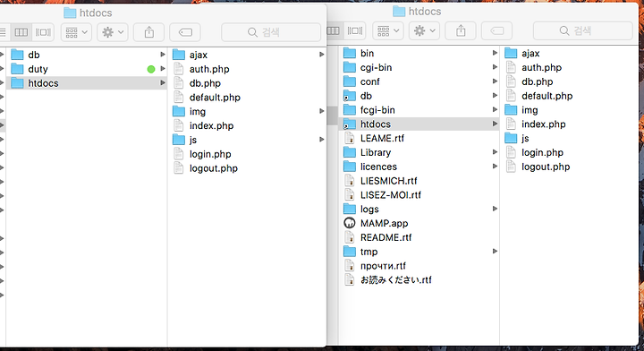The width and height of the screenshot is (644, 351).
Task: Select Library folder in right window
Action: (419, 152)
